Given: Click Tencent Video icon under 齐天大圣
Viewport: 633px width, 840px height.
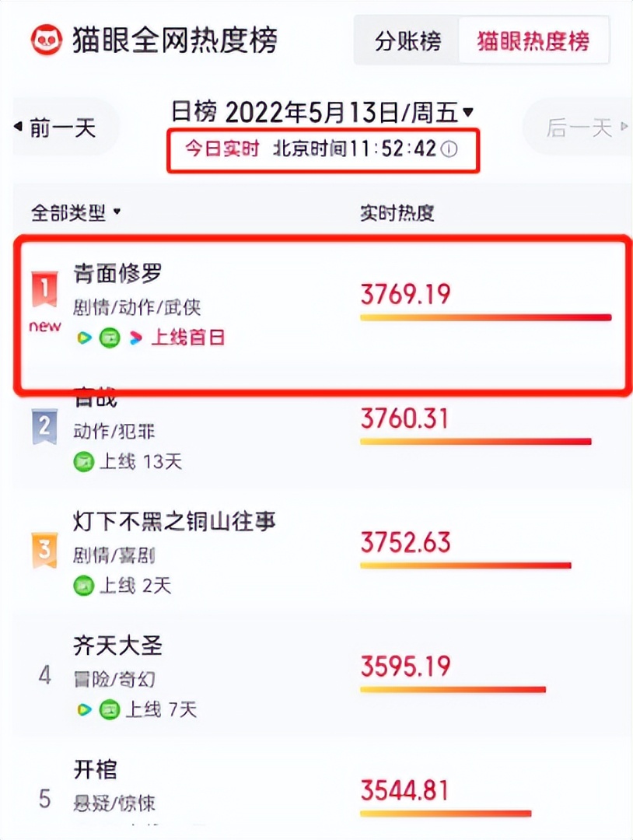Looking at the screenshot, I should [83, 710].
